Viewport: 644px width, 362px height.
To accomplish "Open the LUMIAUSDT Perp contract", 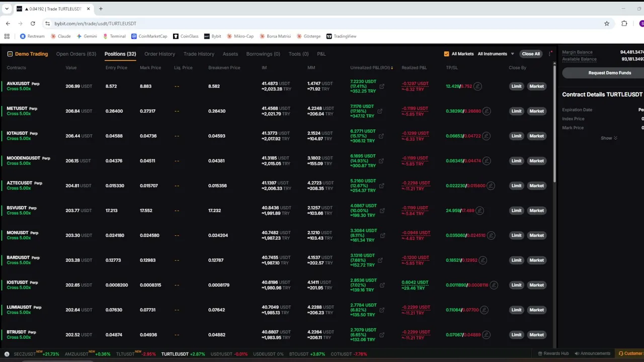I will [x=24, y=307].
